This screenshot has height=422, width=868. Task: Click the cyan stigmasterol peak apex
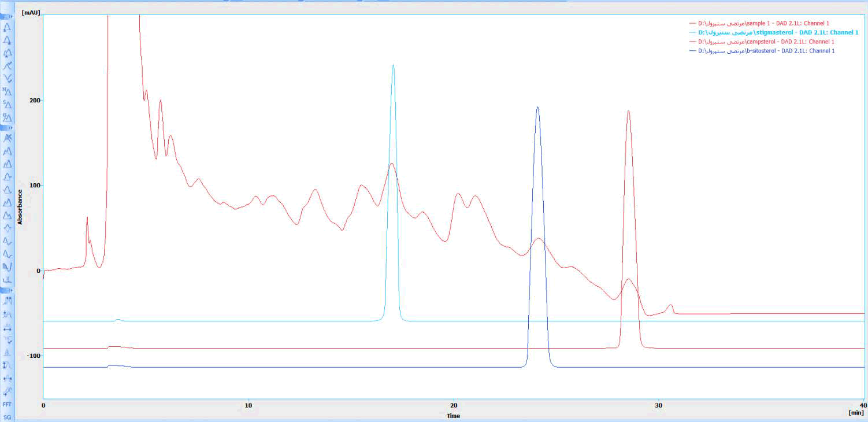393,65
